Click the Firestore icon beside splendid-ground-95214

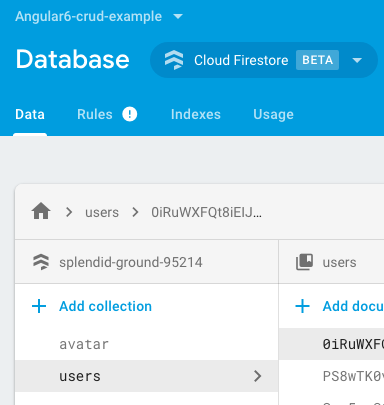pyautogui.click(x=41, y=262)
